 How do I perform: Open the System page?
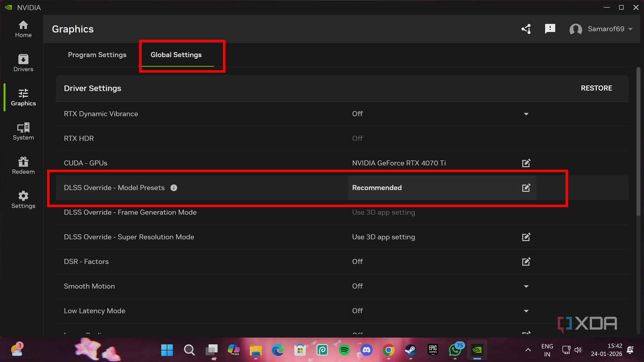pos(23,132)
